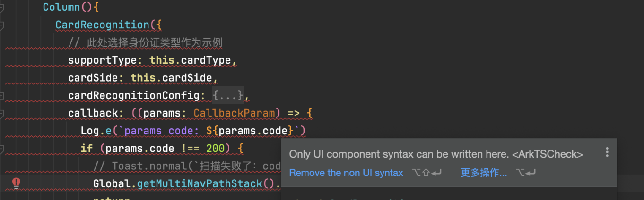
Task: Click the number 200 in the if condition
Action: point(215,149)
